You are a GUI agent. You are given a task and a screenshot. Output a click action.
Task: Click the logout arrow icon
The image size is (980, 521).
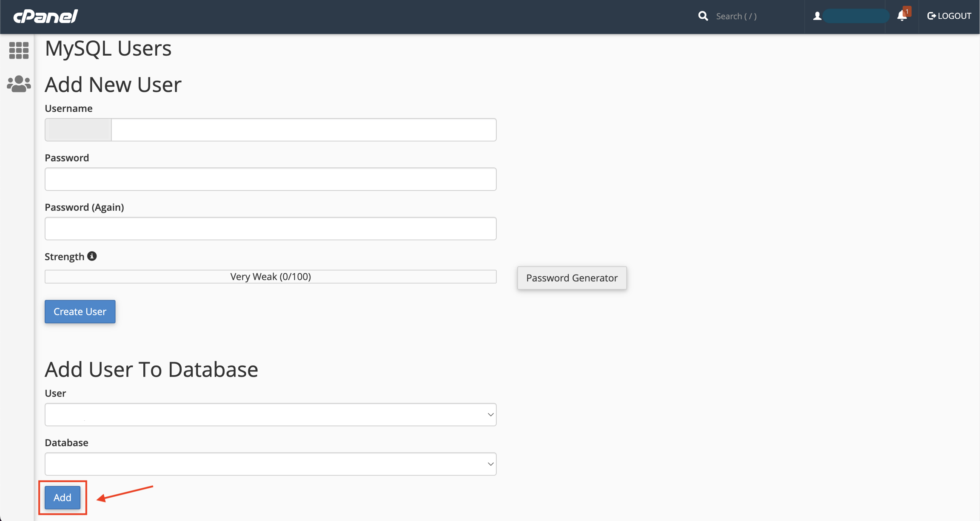pyautogui.click(x=931, y=16)
